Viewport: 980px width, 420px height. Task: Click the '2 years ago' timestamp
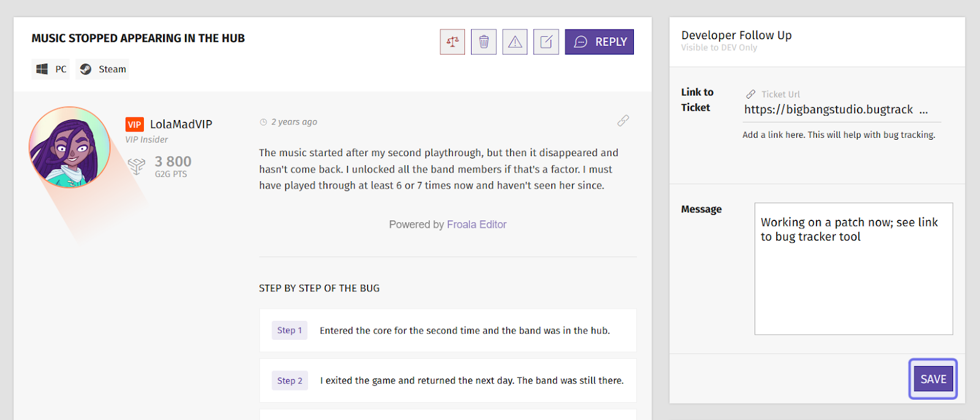(x=294, y=122)
